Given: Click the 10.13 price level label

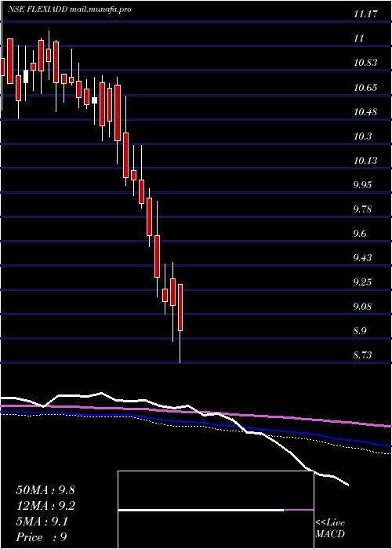Looking at the screenshot, I should (365, 161).
